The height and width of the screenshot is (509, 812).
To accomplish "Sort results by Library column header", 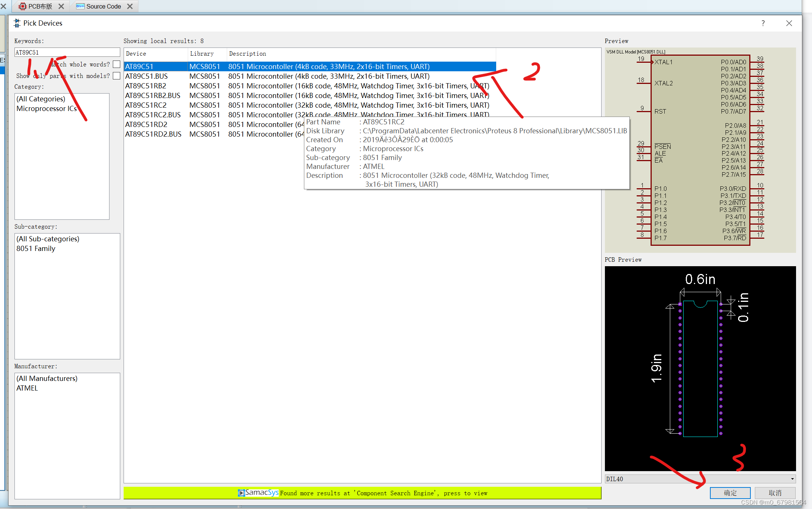I will pyautogui.click(x=202, y=53).
